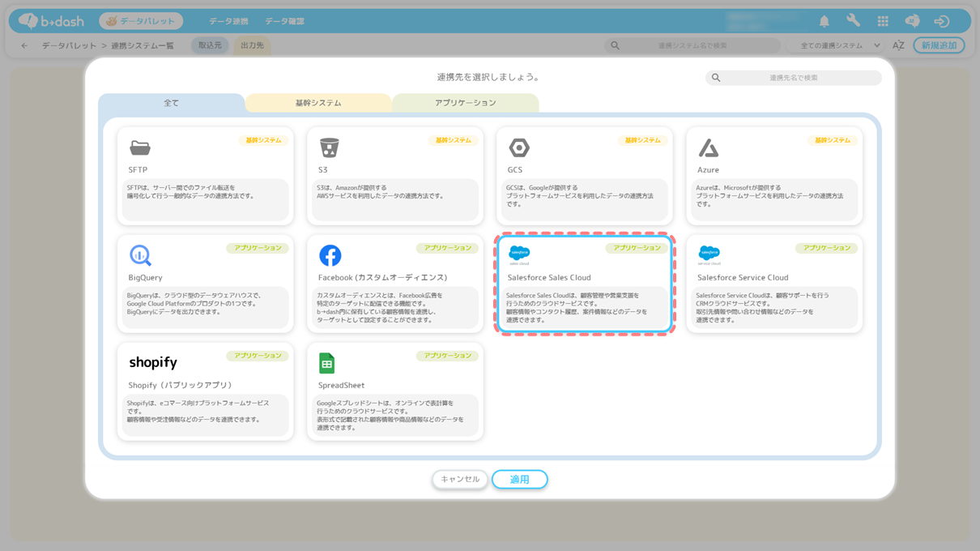Click 基幹システム badge on Azure card
Viewport: 980px width, 551px height.
point(833,140)
